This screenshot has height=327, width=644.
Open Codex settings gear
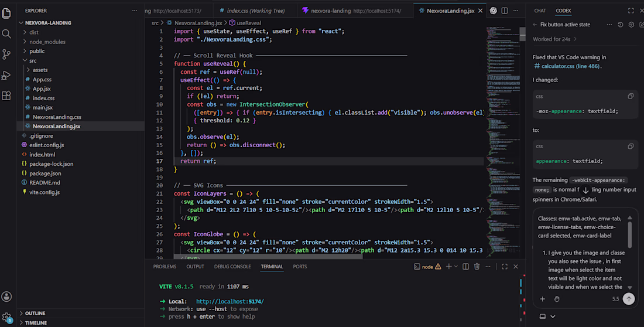(631, 25)
